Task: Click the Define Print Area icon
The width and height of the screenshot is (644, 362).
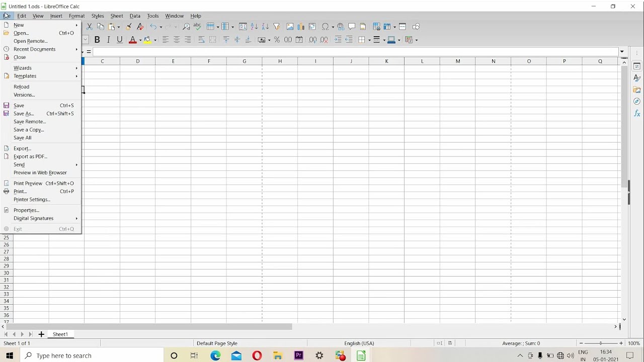Action: (376, 27)
